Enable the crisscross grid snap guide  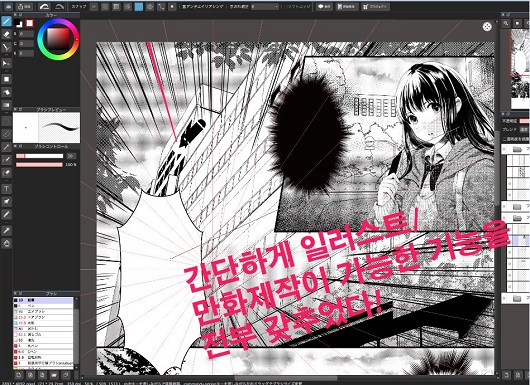tap(116, 6)
